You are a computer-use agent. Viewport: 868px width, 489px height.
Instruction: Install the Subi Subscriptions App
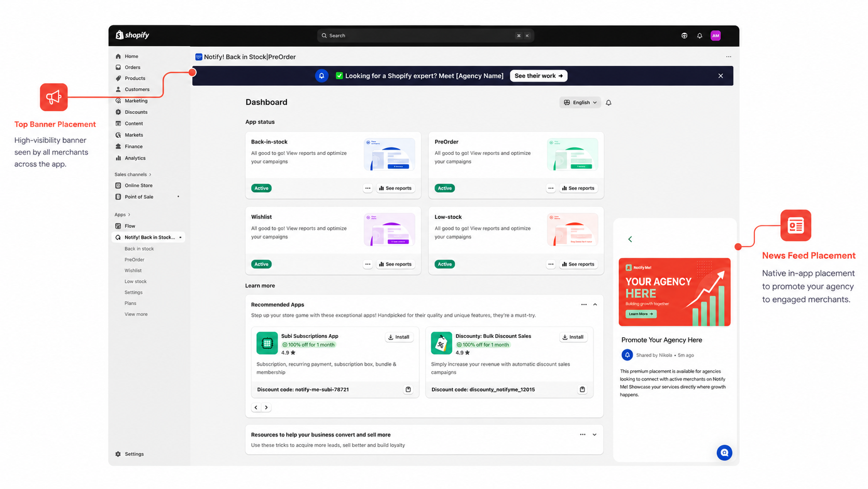tap(399, 337)
